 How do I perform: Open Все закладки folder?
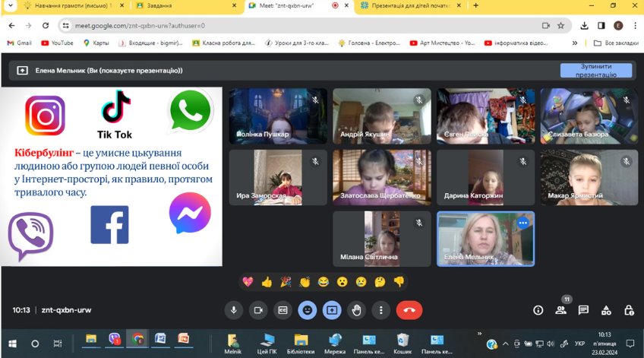(x=616, y=43)
